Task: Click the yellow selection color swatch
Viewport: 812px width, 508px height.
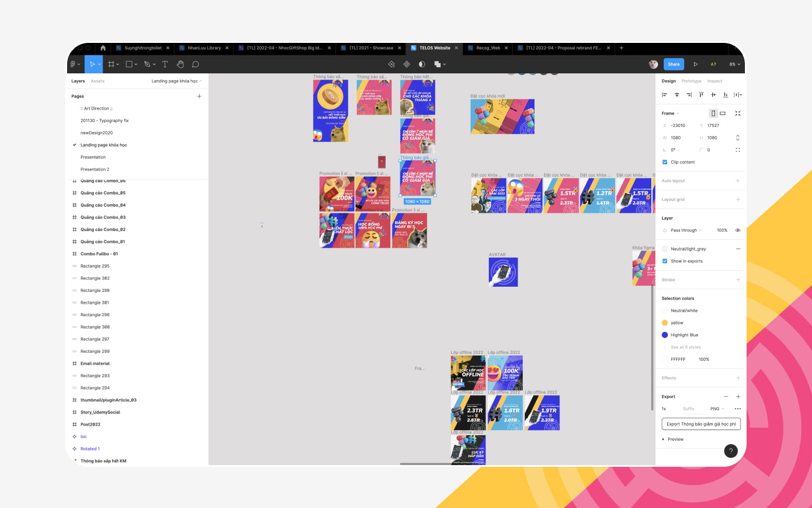Action: (x=665, y=323)
